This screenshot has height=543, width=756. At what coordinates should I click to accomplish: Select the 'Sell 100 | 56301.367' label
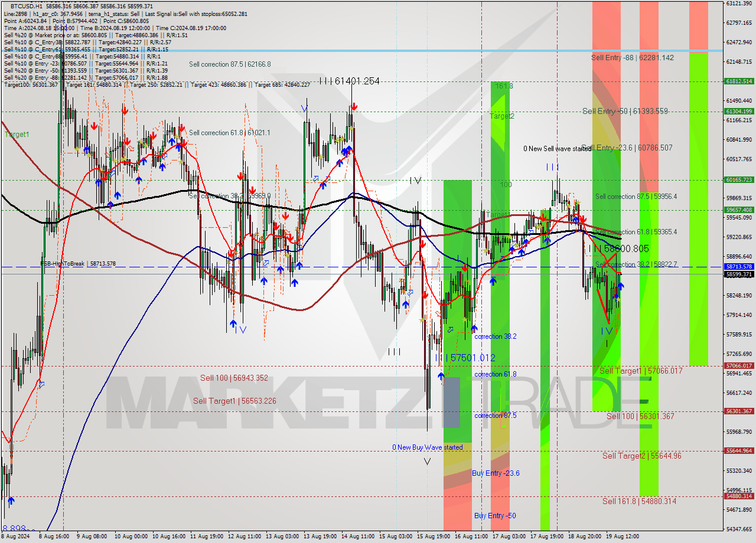[640, 416]
